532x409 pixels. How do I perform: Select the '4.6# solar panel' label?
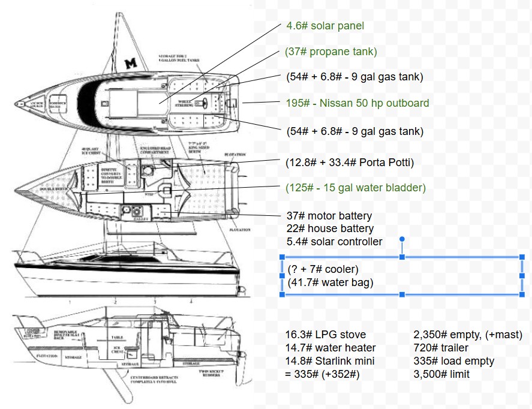point(325,26)
